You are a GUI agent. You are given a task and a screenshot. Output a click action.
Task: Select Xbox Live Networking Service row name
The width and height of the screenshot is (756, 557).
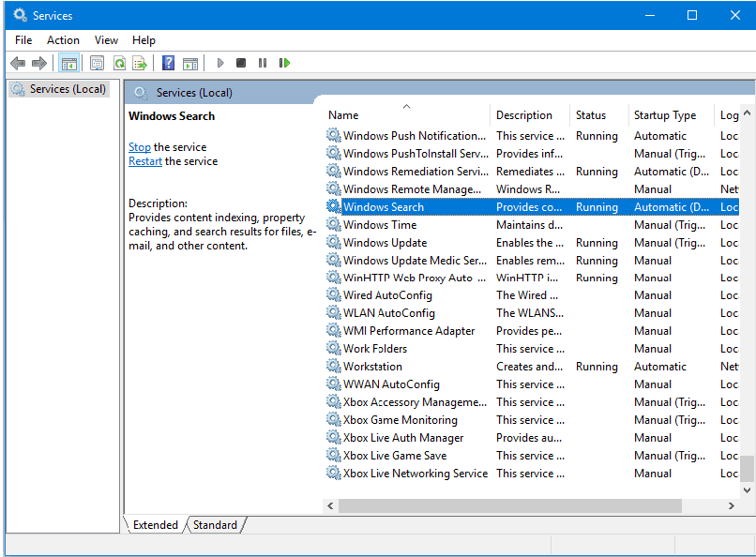[416, 474]
